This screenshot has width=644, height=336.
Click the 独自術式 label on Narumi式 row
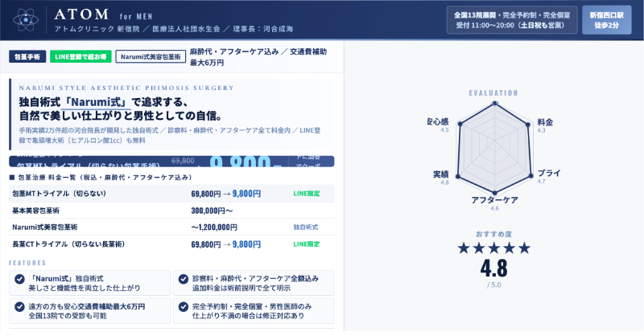click(307, 227)
